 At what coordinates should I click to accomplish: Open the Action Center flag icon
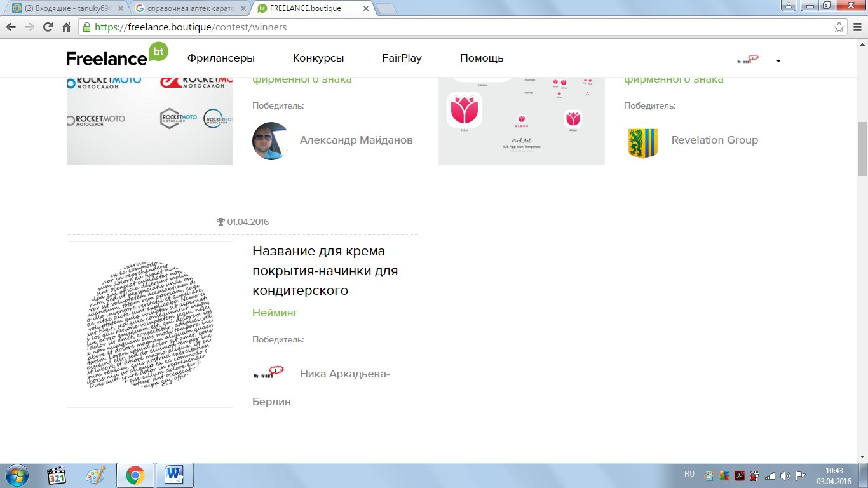pos(801,475)
